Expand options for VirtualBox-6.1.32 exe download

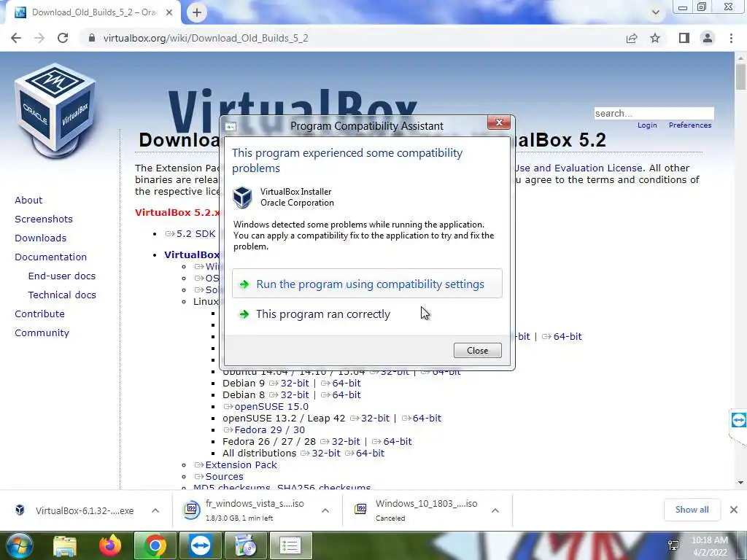155,510
